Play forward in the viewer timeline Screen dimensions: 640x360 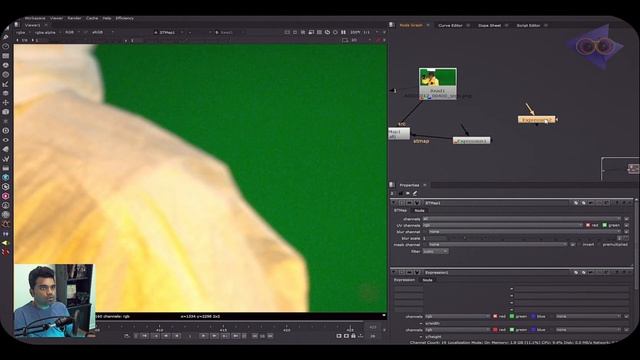pos(203,336)
